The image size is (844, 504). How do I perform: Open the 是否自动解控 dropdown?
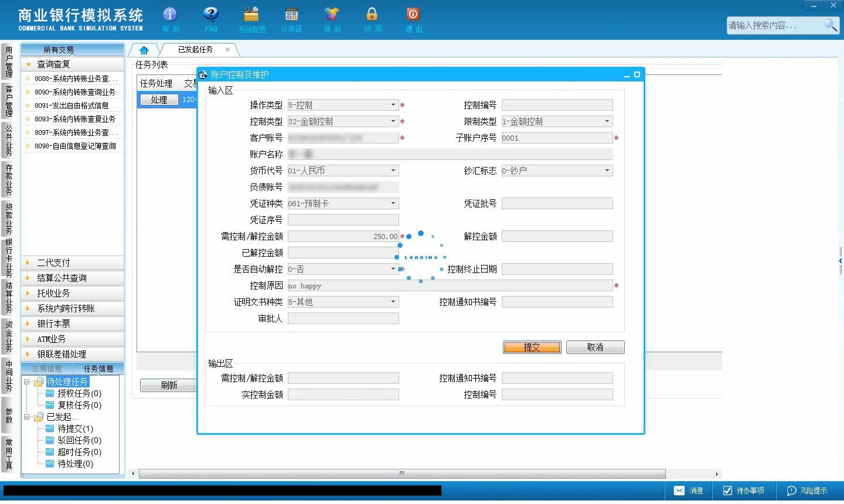click(x=393, y=269)
